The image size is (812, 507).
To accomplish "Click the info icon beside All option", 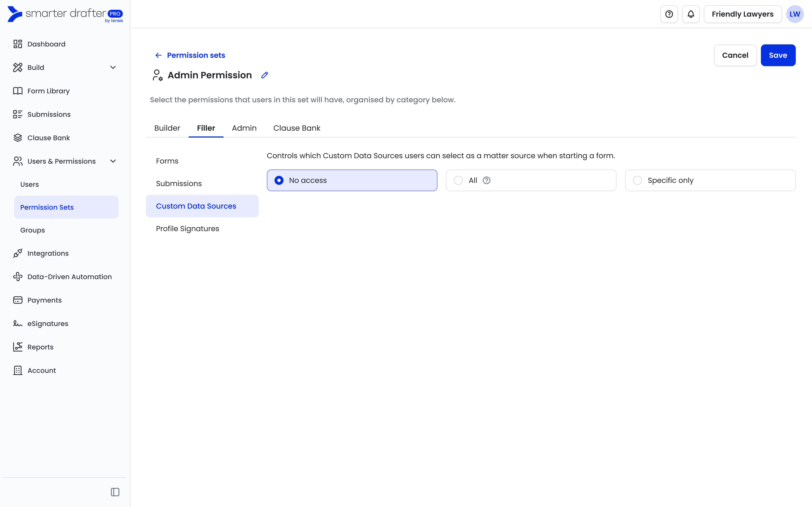I will (486, 180).
